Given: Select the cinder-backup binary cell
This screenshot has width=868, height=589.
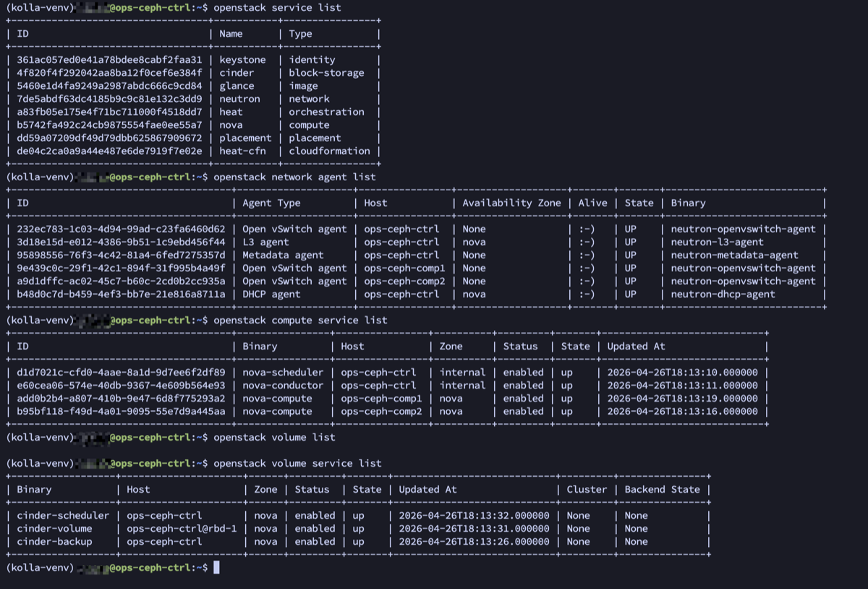Looking at the screenshot, I should 54,542.
